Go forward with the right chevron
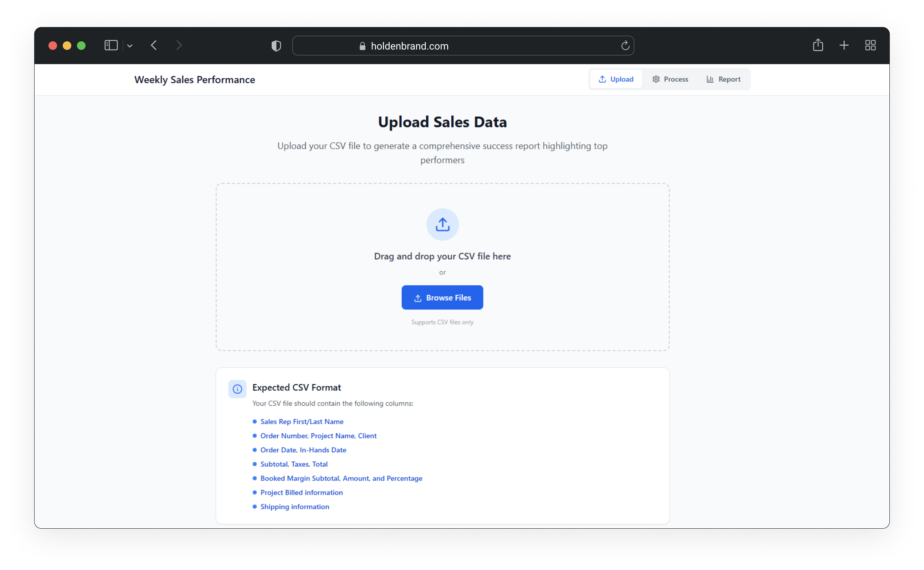The image size is (924, 570). (179, 46)
